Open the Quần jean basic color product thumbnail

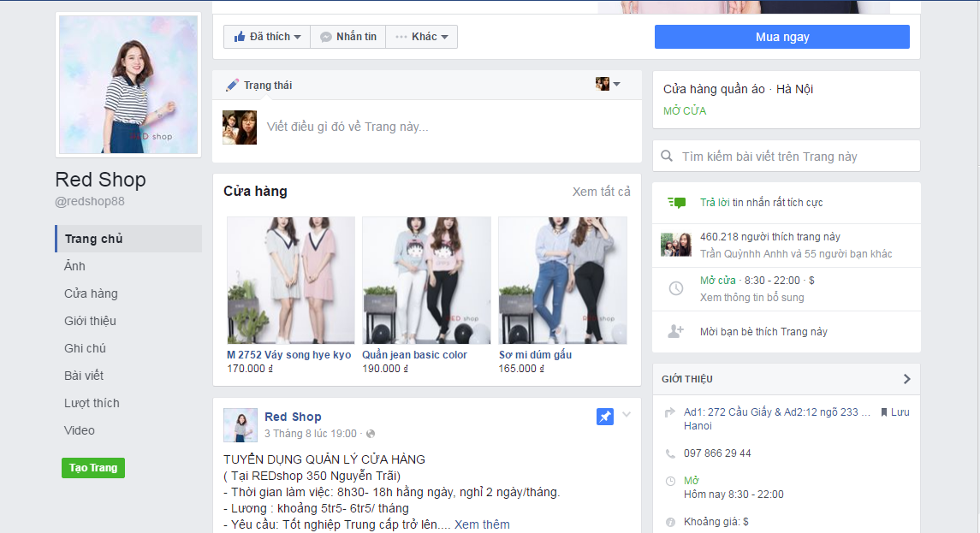tap(426, 280)
